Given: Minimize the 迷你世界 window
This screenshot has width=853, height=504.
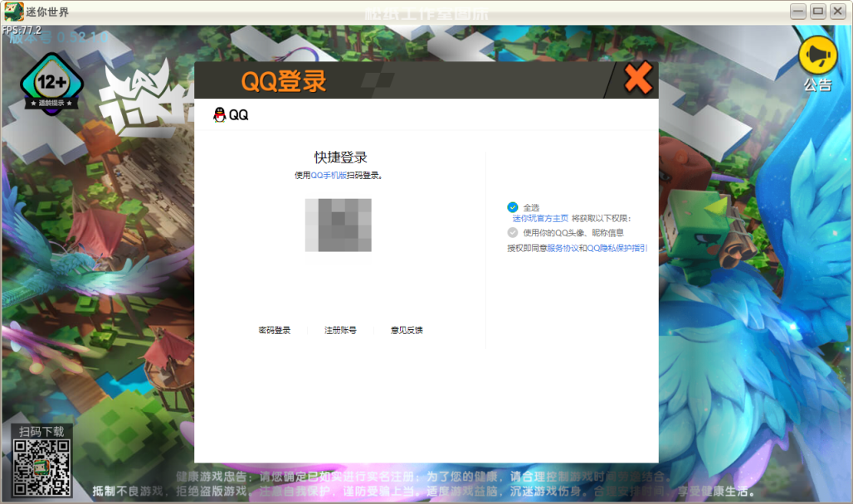Looking at the screenshot, I should (x=798, y=12).
